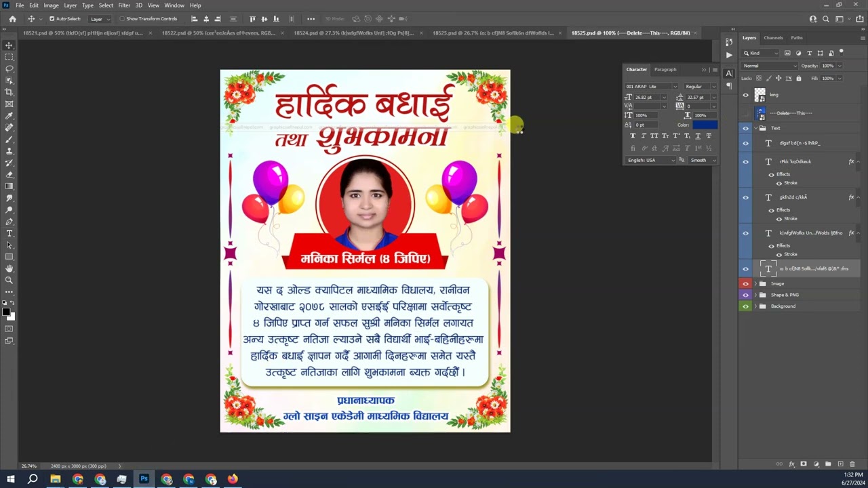This screenshot has height=488, width=868.
Task: Expand the Image group
Action: point(755,284)
